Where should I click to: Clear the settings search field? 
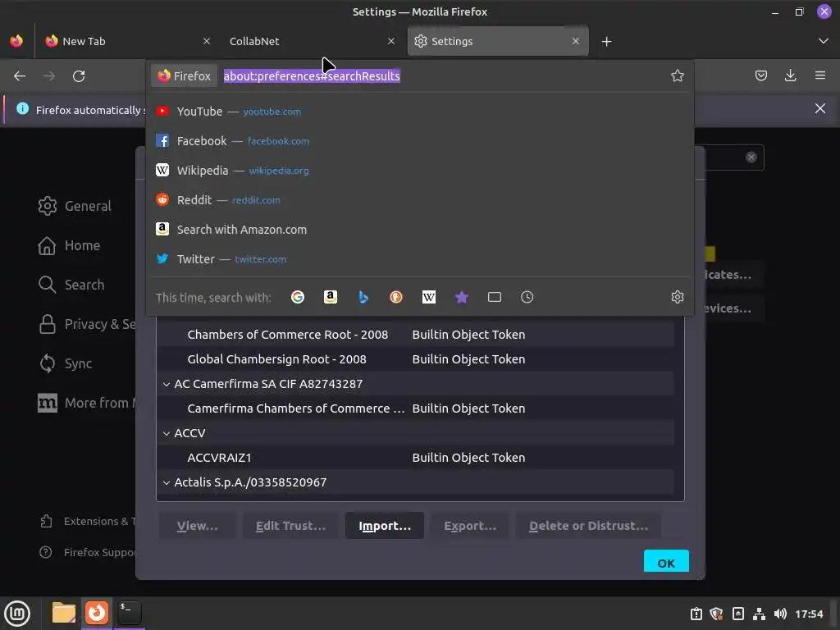pos(751,157)
